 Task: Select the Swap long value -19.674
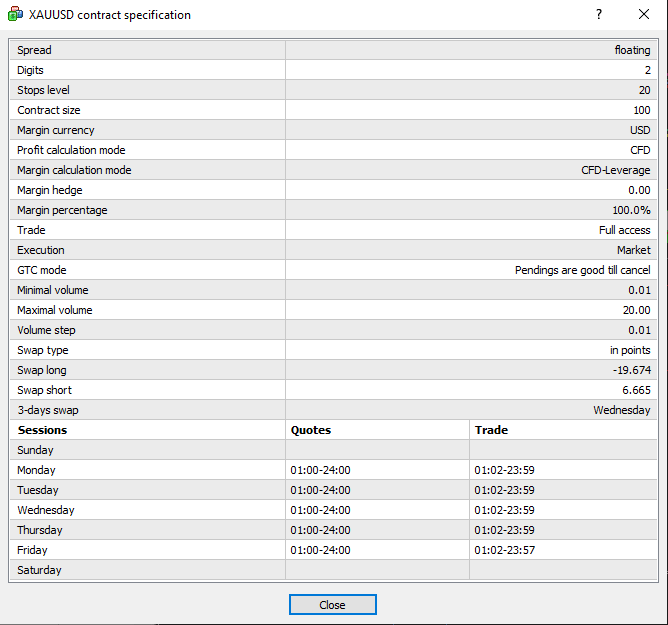coord(631,370)
